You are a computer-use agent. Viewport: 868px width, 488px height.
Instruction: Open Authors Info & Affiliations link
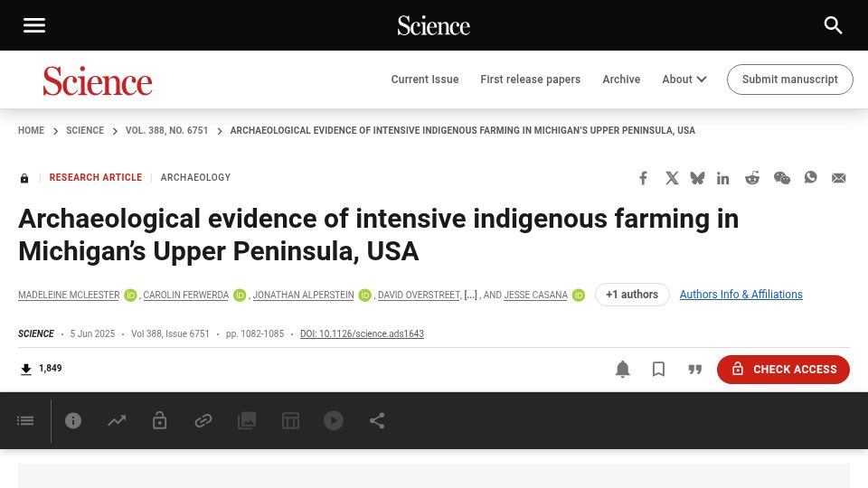click(x=741, y=295)
